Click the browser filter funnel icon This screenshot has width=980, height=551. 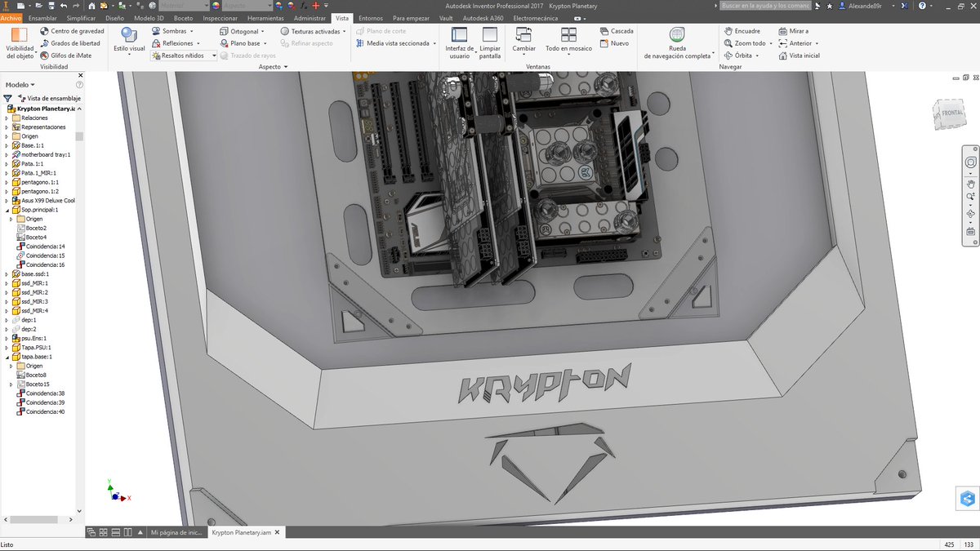coord(7,98)
